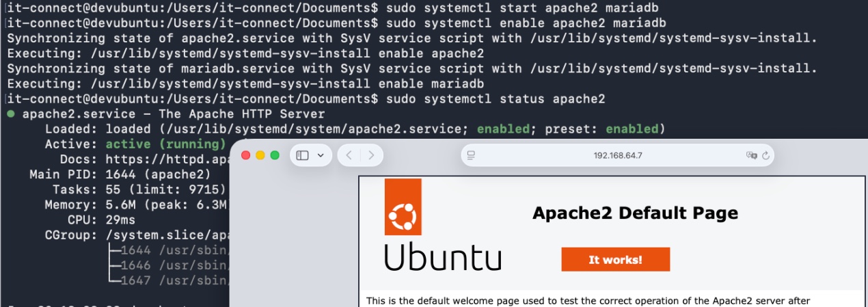Image resolution: width=868 pixels, height=307 pixels.
Task: Click "Synchronizing state of apache2.service" line
Action: click(x=412, y=38)
